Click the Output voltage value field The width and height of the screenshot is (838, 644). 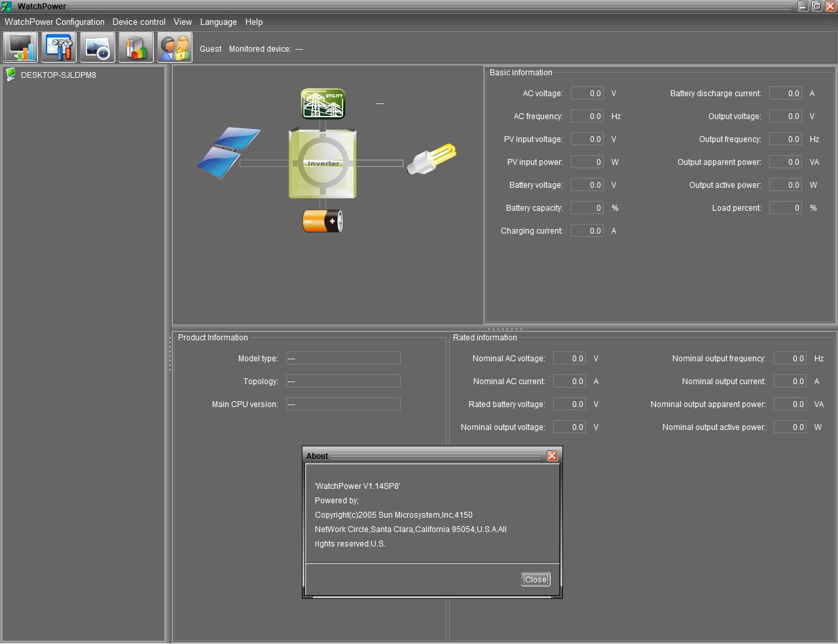click(786, 116)
